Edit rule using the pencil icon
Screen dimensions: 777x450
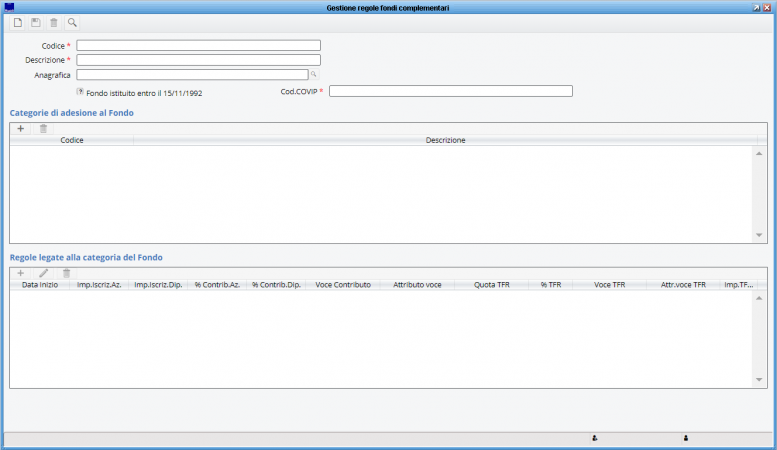[x=44, y=274]
